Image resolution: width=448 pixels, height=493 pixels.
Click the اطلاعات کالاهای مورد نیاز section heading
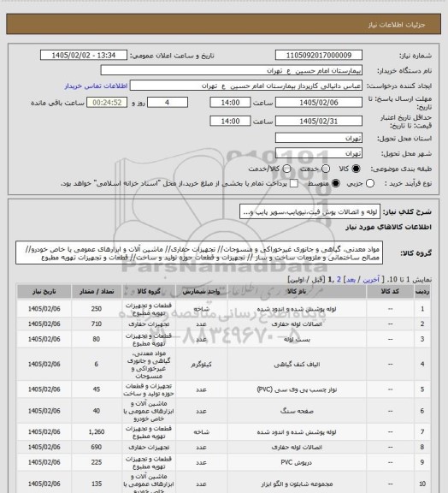click(389, 227)
